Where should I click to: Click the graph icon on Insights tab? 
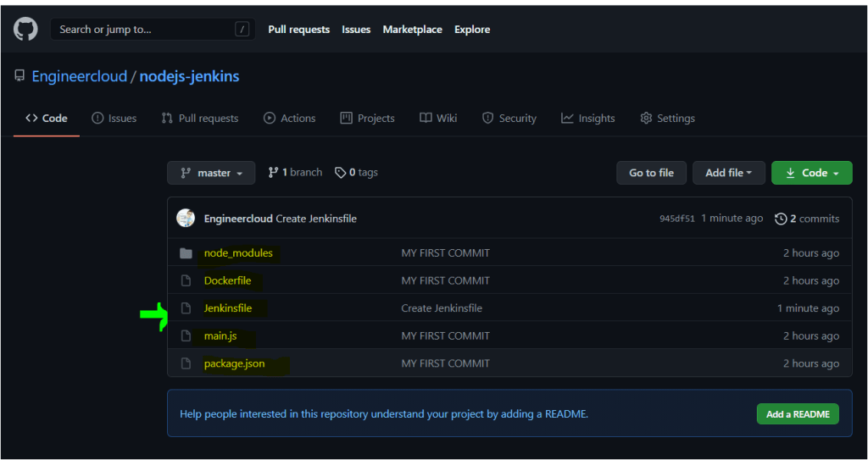pyautogui.click(x=567, y=118)
